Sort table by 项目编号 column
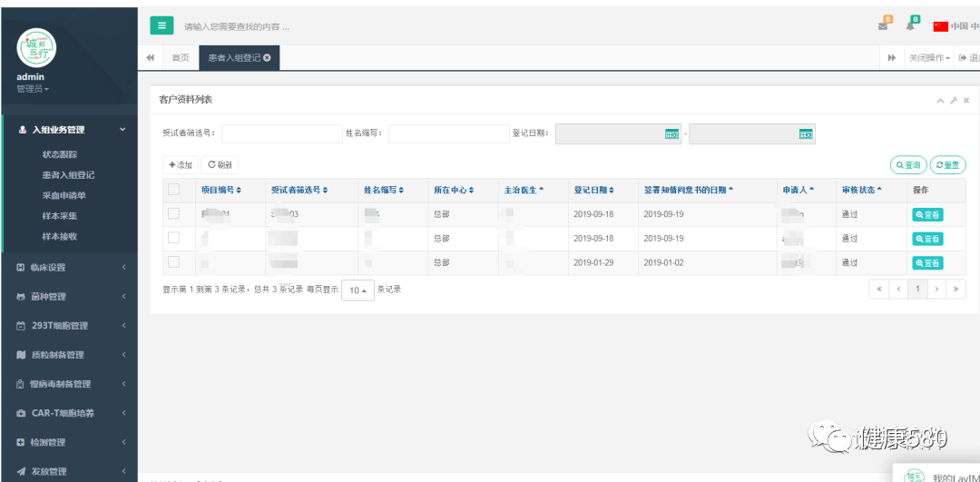Viewport: 980px width, 482px height. coord(220,190)
